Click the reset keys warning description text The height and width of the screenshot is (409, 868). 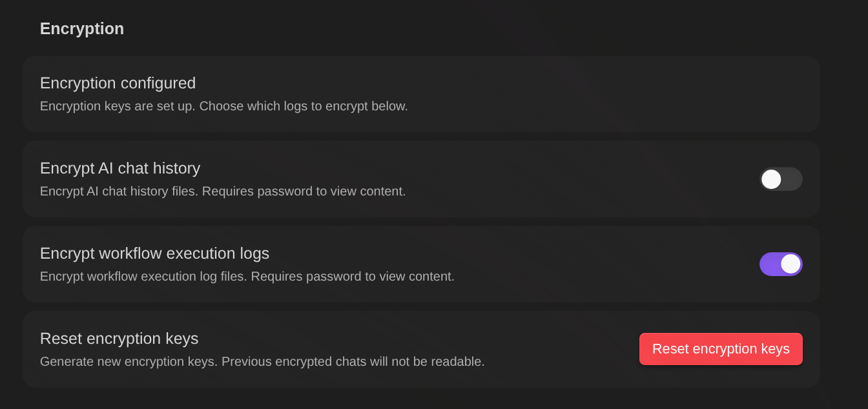(x=262, y=361)
